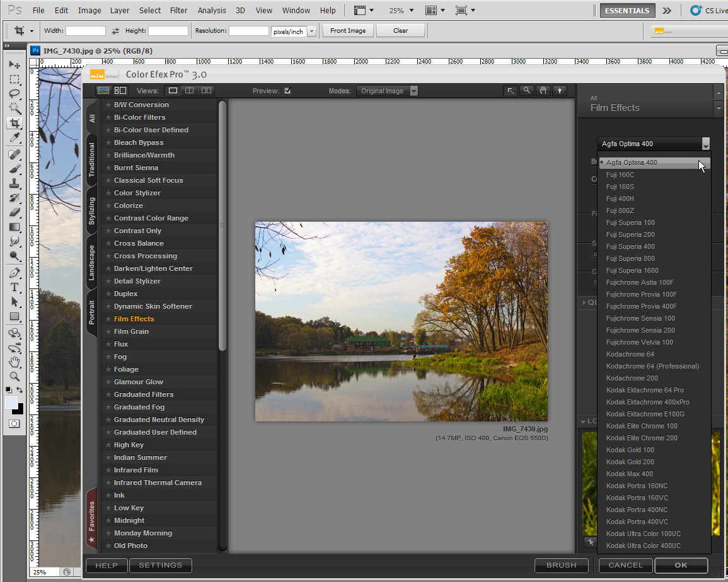This screenshot has height=582, width=728.
Task: Select the Horizontal Type tool
Action: [x=14, y=287]
